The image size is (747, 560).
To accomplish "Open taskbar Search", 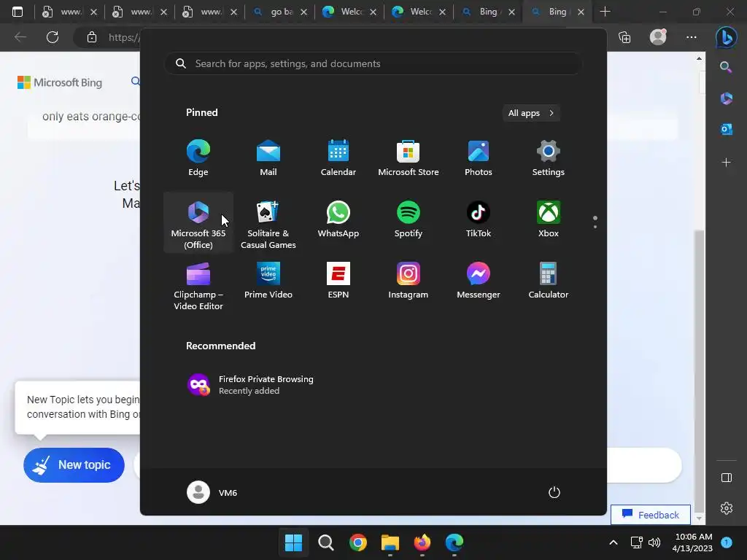I will click(326, 542).
